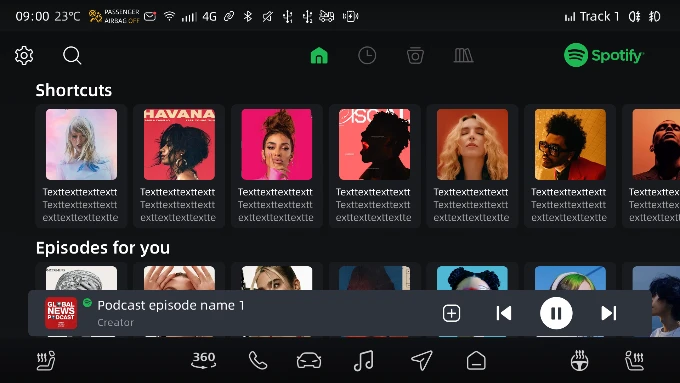Click Episodes for you heading
680x383 pixels.
(x=103, y=248)
